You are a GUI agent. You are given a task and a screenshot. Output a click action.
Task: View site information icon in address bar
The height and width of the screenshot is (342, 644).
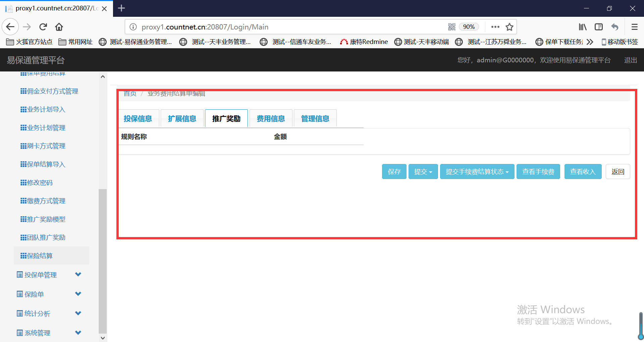133,27
